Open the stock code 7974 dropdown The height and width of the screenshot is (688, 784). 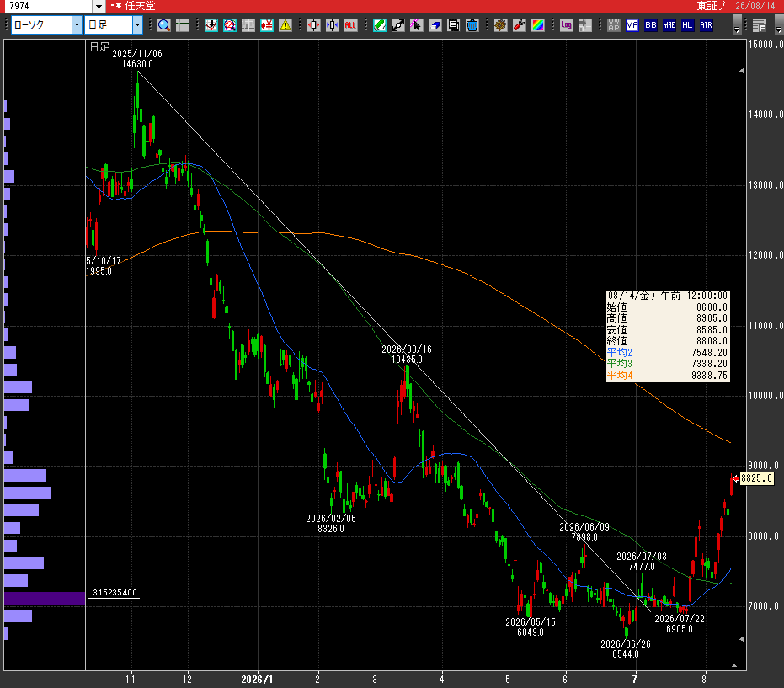coord(99,6)
